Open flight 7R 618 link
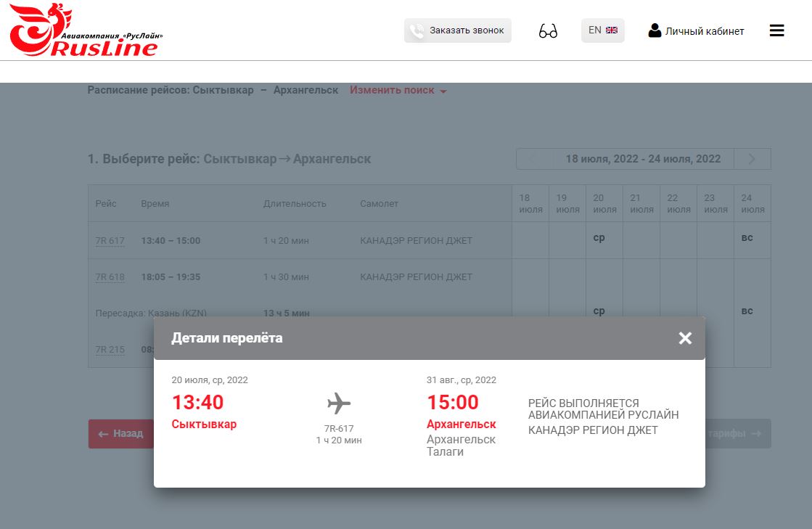The height and width of the screenshot is (529, 812). [110, 277]
